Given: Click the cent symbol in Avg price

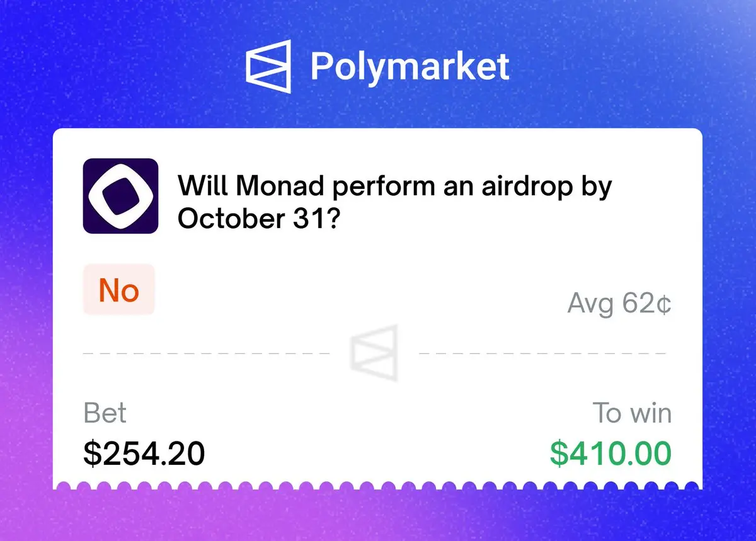Looking at the screenshot, I should [x=663, y=305].
